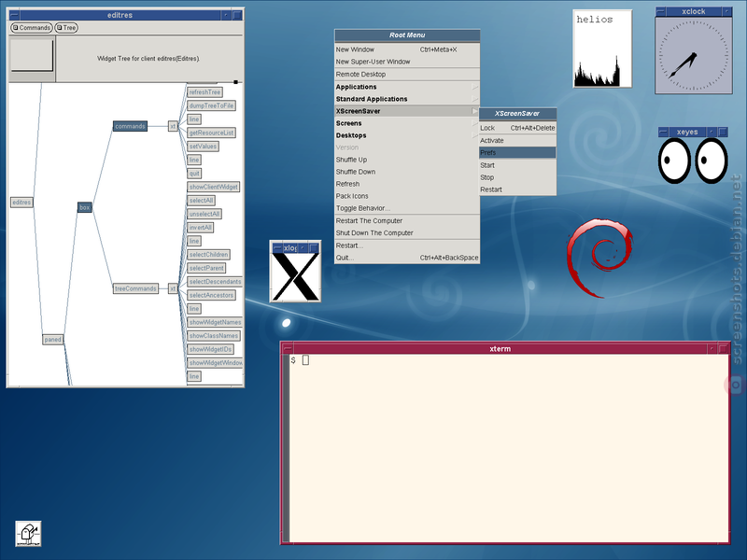Click the mailbox icon on desktop
The height and width of the screenshot is (560, 747).
coord(28,533)
